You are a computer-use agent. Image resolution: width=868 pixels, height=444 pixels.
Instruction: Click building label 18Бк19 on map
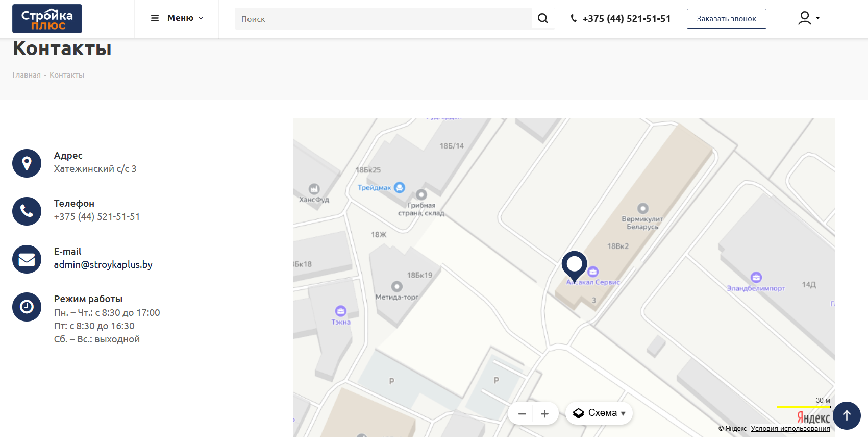419,275
